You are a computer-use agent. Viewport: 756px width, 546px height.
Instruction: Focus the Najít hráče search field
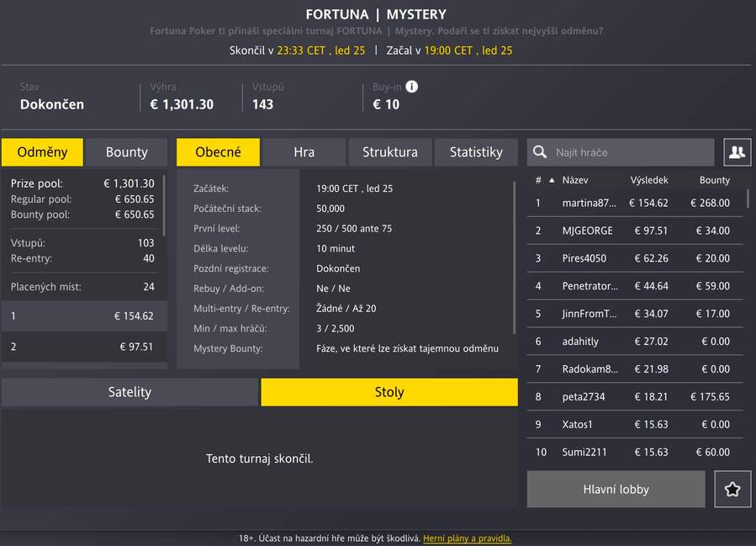621,152
